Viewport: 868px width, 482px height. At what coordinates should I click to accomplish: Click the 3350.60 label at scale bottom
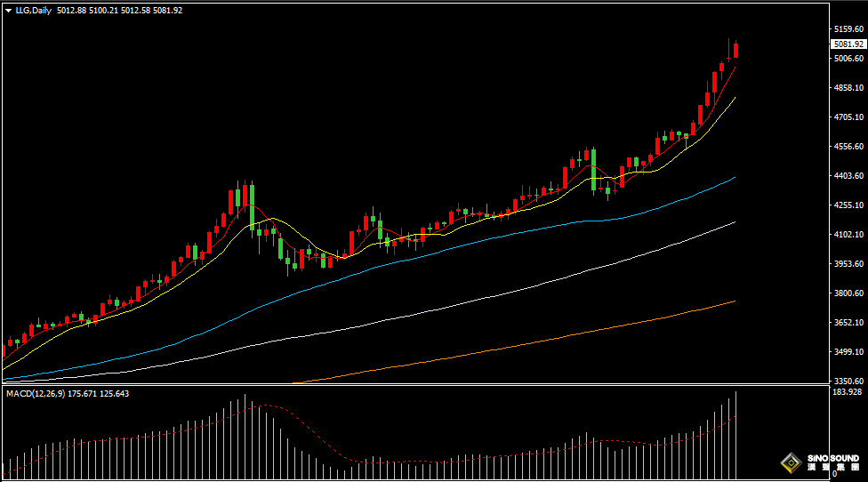tap(847, 381)
